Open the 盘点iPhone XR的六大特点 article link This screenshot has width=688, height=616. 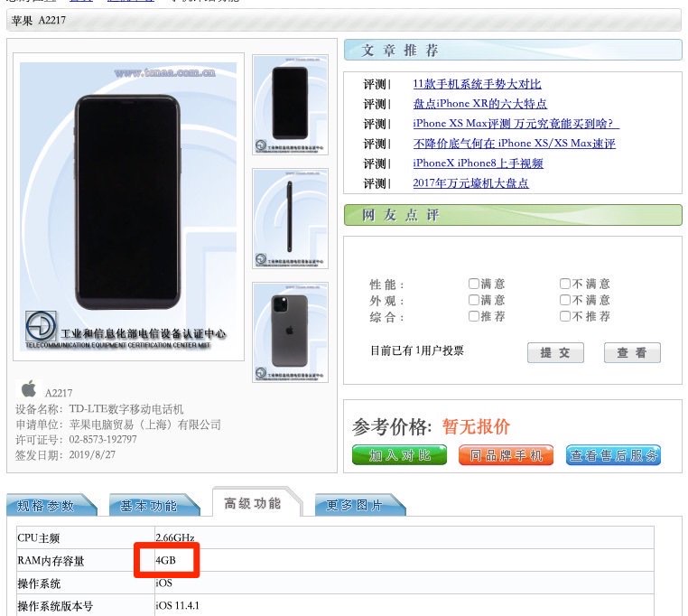coord(479,104)
